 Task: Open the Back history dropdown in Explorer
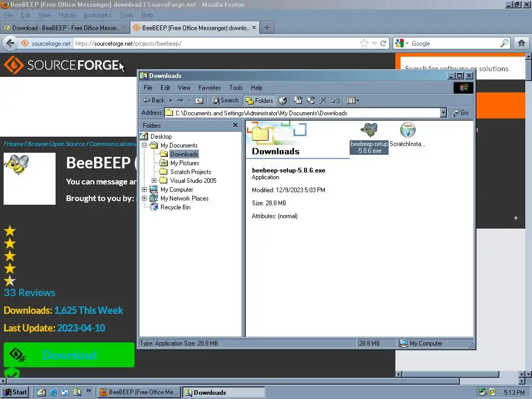(x=170, y=100)
